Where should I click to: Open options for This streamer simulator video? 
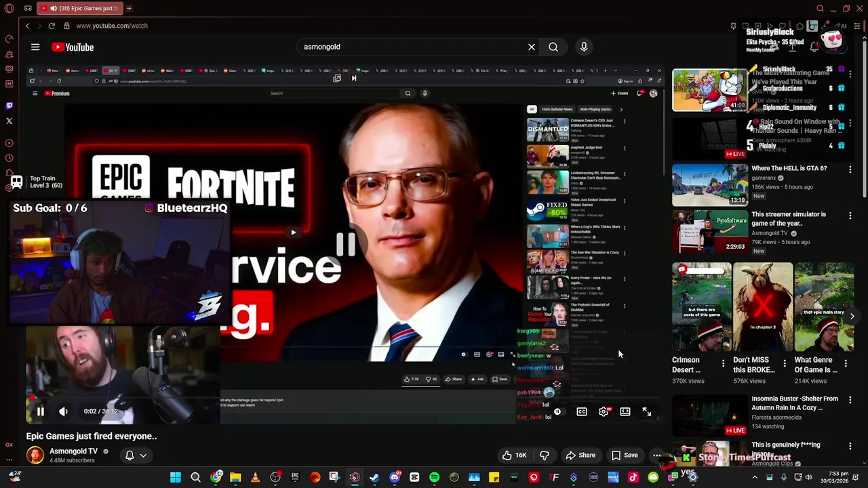pos(850,216)
